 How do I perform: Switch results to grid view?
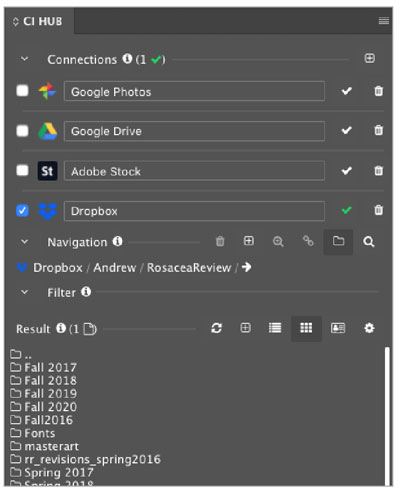[x=306, y=328]
